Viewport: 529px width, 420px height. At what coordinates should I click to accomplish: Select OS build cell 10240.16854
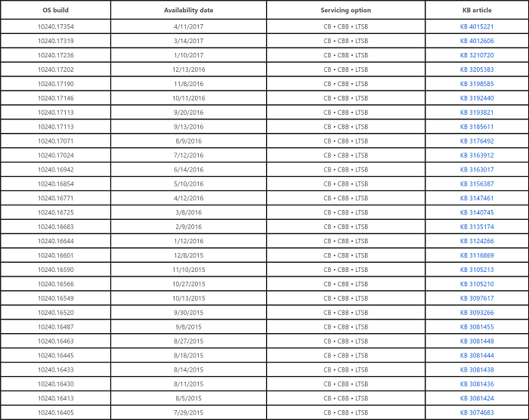point(56,184)
